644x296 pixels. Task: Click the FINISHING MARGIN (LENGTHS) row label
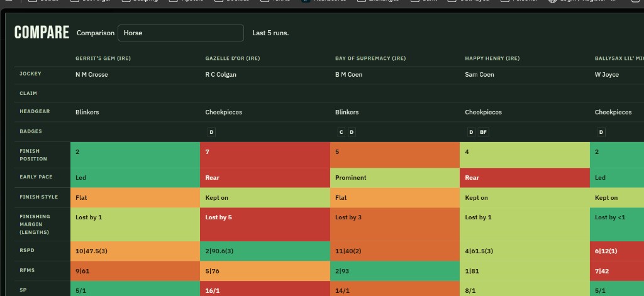(x=35, y=224)
